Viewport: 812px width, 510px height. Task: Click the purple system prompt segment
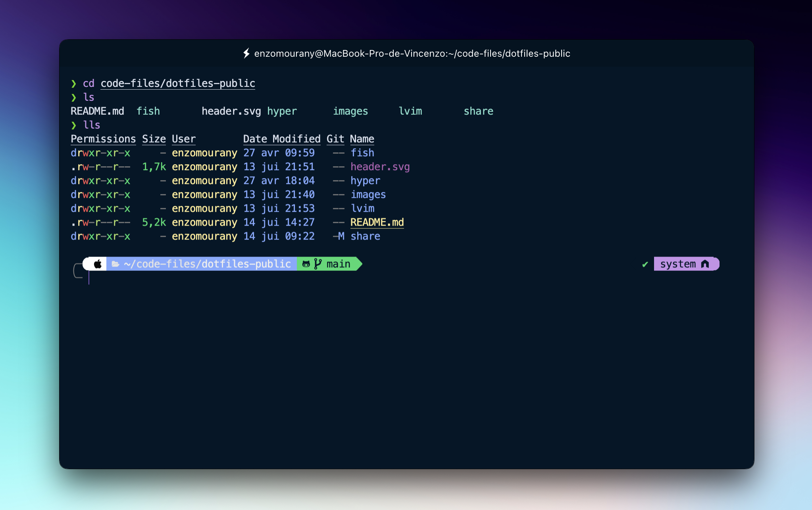[x=678, y=264]
